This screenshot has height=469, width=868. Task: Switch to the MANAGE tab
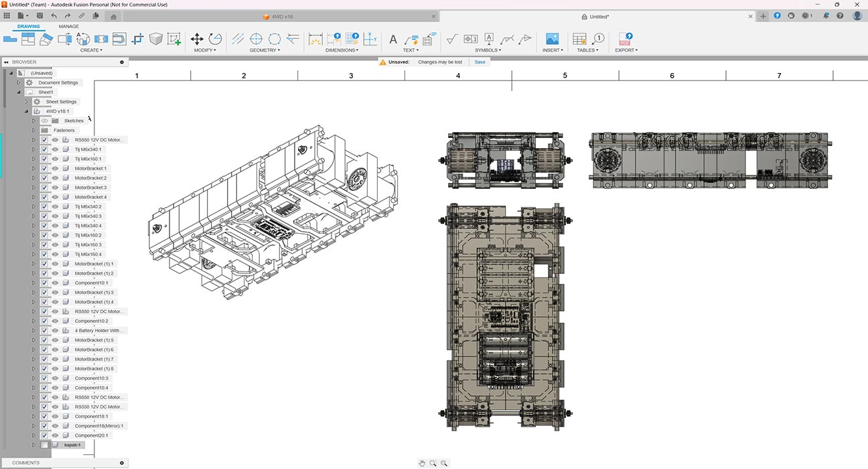click(68, 27)
